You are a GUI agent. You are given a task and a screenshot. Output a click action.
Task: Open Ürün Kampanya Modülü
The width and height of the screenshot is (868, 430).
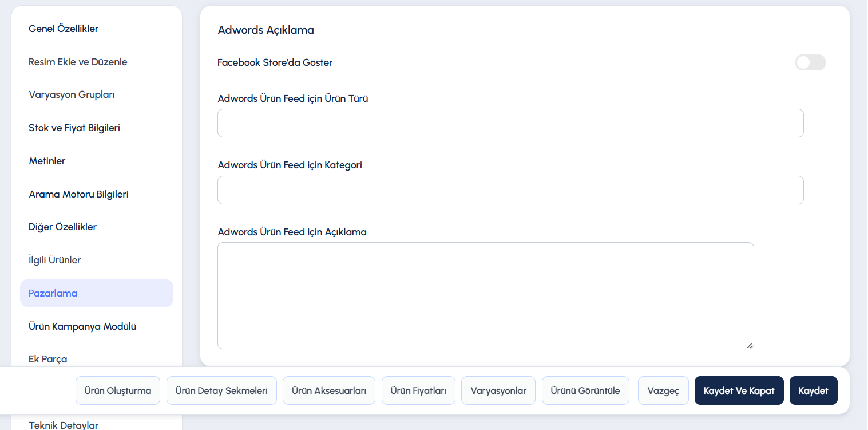82,326
